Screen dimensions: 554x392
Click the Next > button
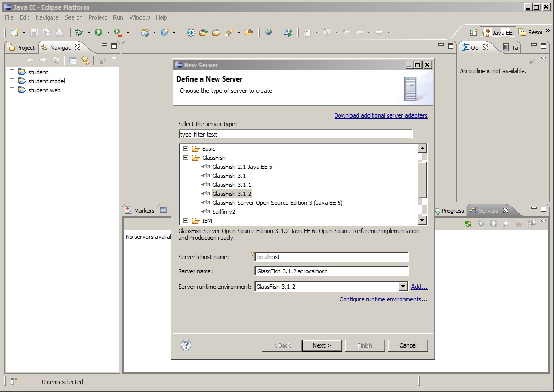pos(322,345)
